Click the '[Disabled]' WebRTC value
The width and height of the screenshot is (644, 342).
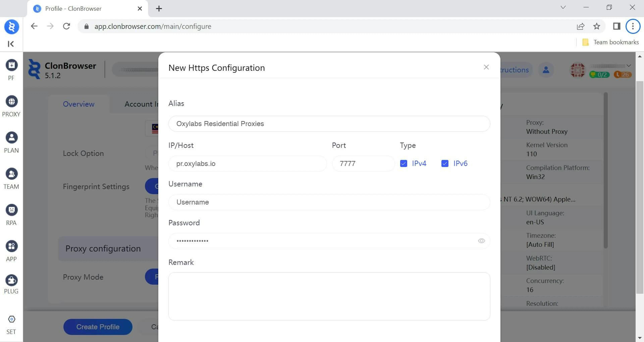coord(541,267)
